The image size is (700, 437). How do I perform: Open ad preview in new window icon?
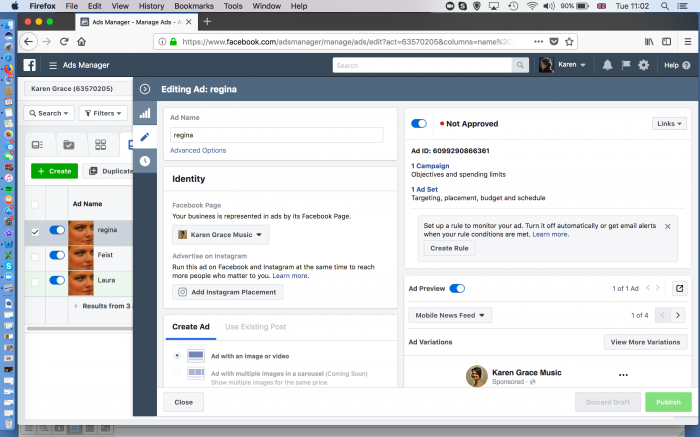(x=679, y=288)
